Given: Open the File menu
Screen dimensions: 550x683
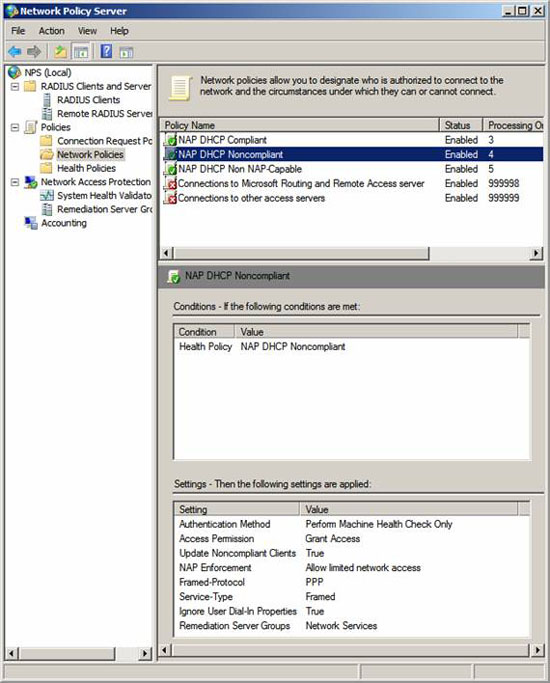Looking at the screenshot, I should (18, 31).
